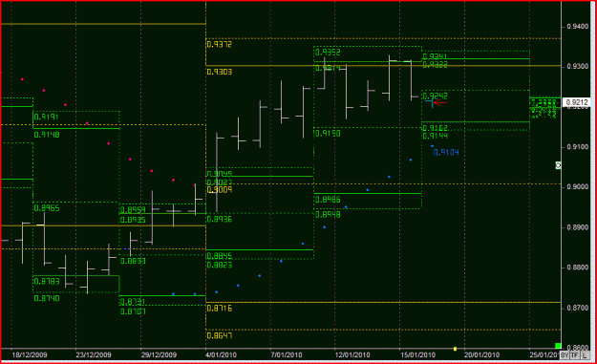Click the yellow 0.8716 level label
This screenshot has width=597, height=364.
pos(220,309)
